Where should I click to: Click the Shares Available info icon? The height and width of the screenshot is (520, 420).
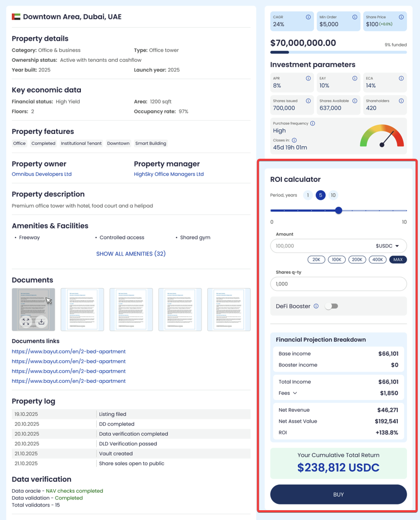(355, 100)
